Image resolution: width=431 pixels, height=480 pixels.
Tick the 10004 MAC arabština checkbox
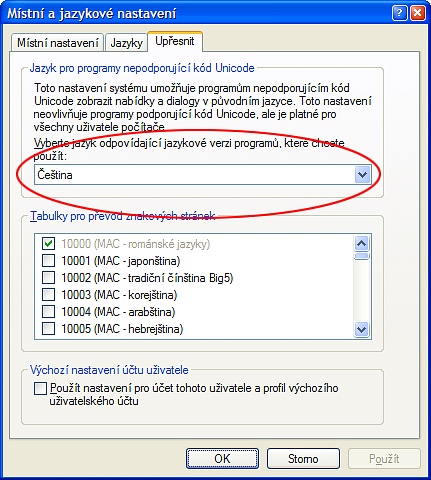click(x=48, y=312)
